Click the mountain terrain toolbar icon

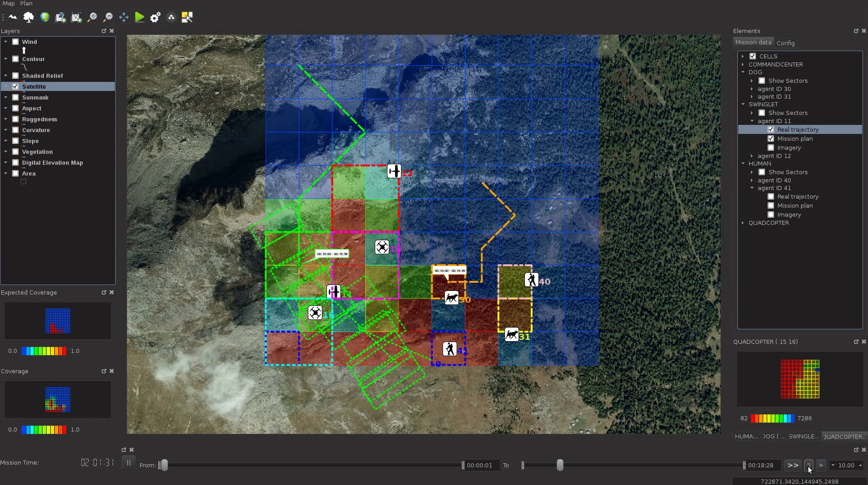[13, 17]
